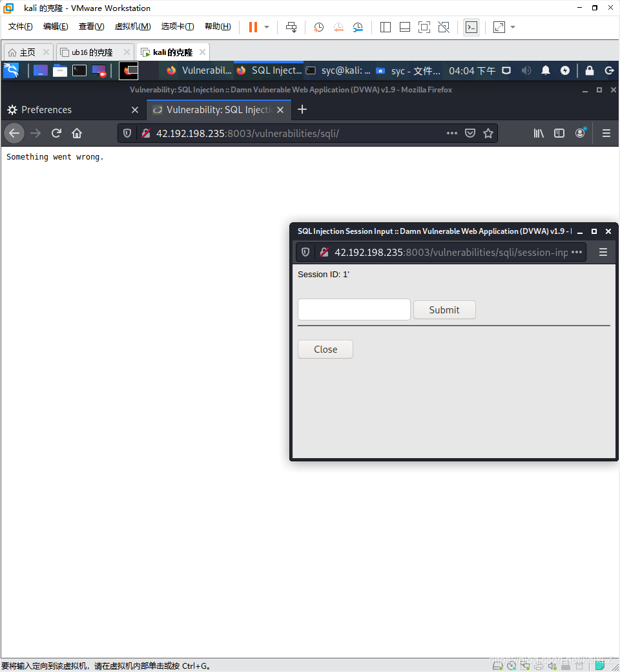This screenshot has width=620, height=672.
Task: Open the power options dropdown arrow next to pause
Action: [267, 27]
